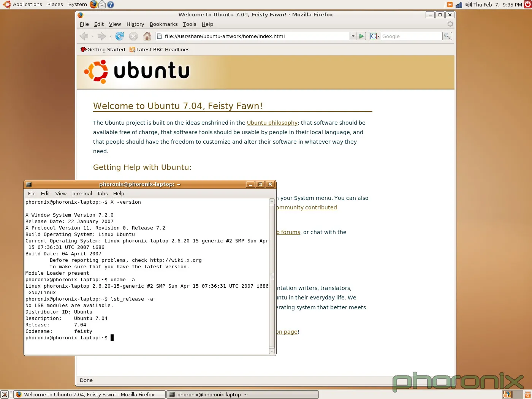The height and width of the screenshot is (399, 532).
Task: Open the terminal's View menu
Action: (x=61, y=193)
